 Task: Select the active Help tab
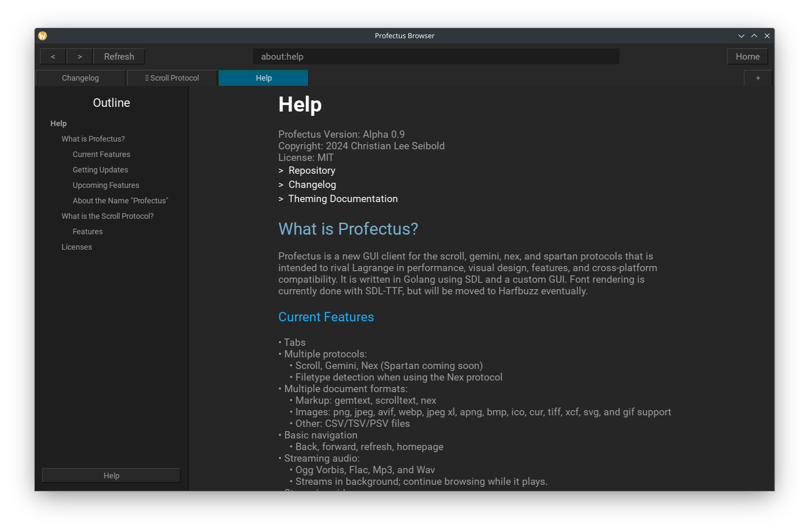264,78
